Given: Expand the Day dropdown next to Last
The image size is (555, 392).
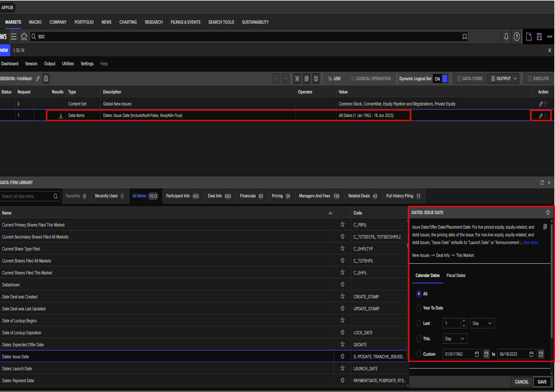Looking at the screenshot, I should (x=482, y=323).
